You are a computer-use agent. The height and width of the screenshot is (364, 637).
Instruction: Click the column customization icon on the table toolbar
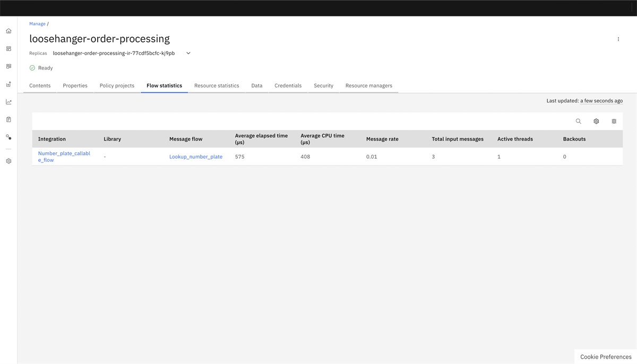(614, 121)
